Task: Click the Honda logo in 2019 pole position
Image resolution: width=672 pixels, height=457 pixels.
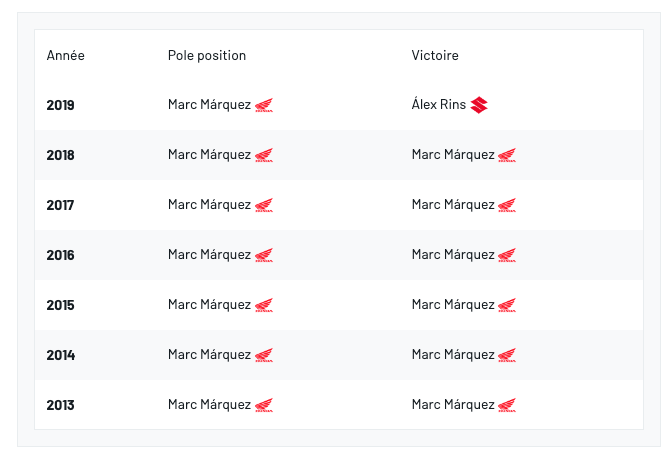Action: [264, 105]
